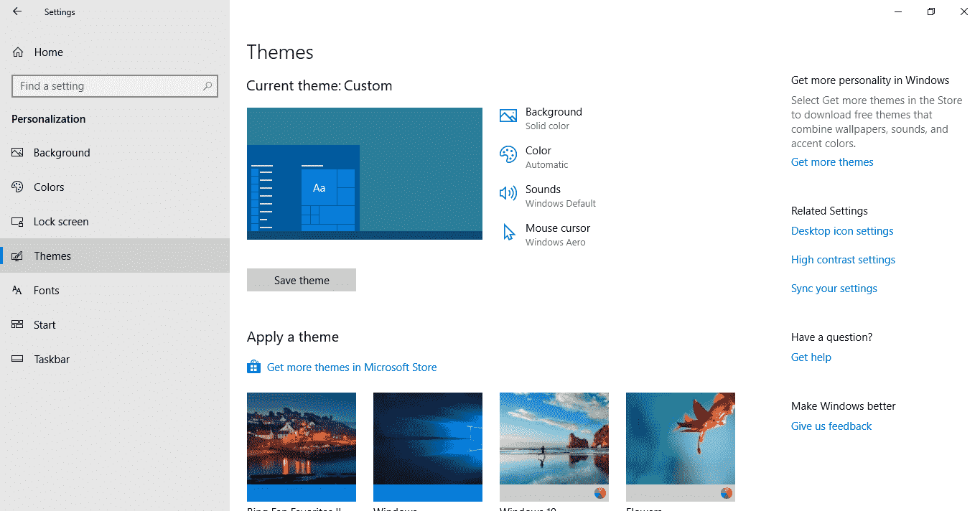Click the Mouse cursor pointer icon
Image resolution: width=980 pixels, height=511 pixels.
(508, 232)
